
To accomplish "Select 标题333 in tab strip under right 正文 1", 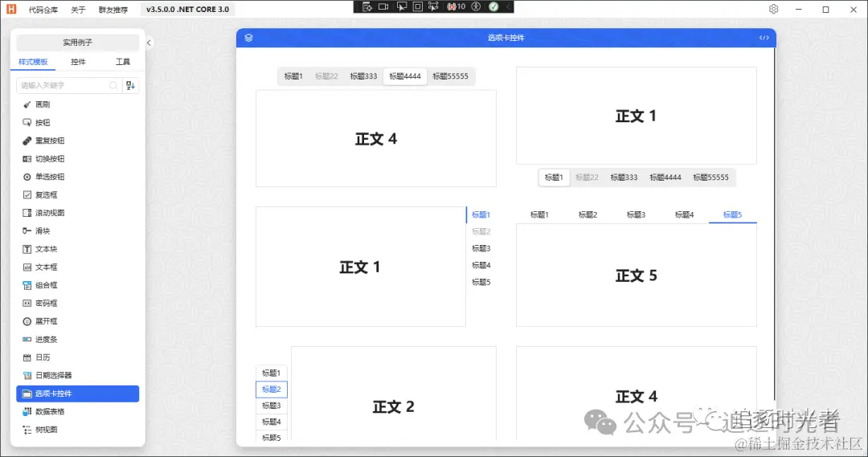I will (x=624, y=177).
